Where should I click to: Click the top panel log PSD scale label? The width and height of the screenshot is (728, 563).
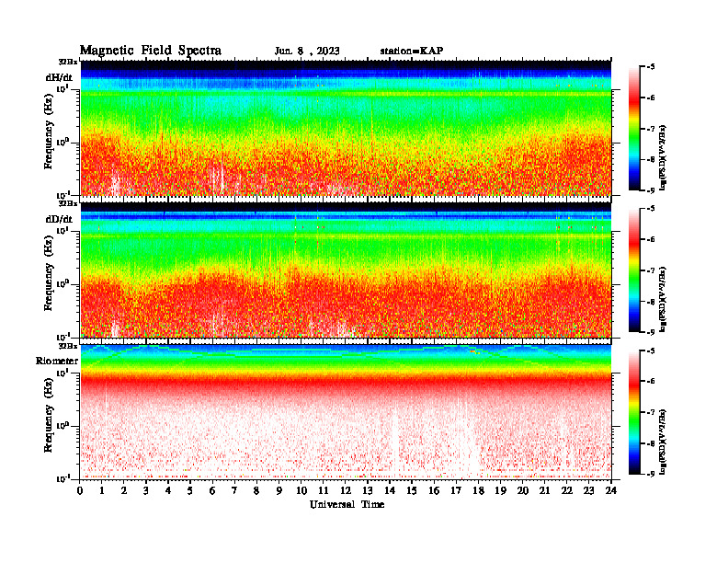pyautogui.click(x=663, y=157)
